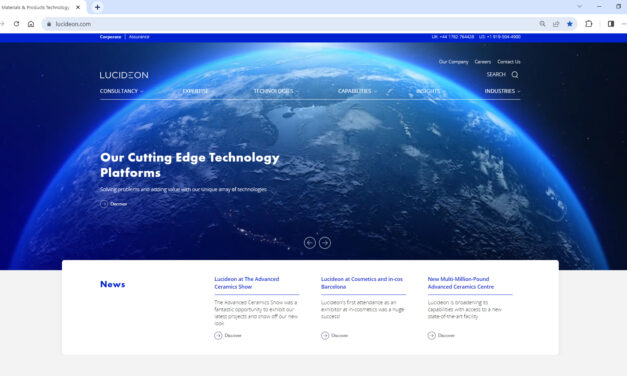Viewport: 627px width, 376px height.
Task: Open the Contact Us link
Action: click(509, 62)
